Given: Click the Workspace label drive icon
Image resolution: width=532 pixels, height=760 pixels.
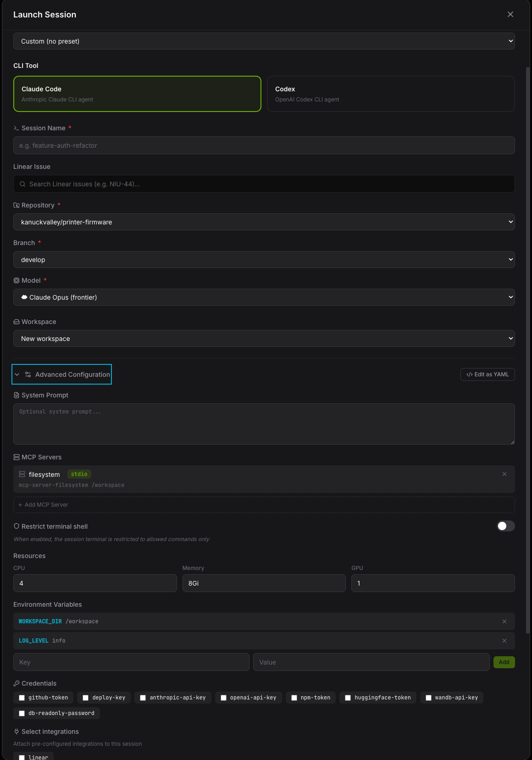Looking at the screenshot, I should [17, 322].
